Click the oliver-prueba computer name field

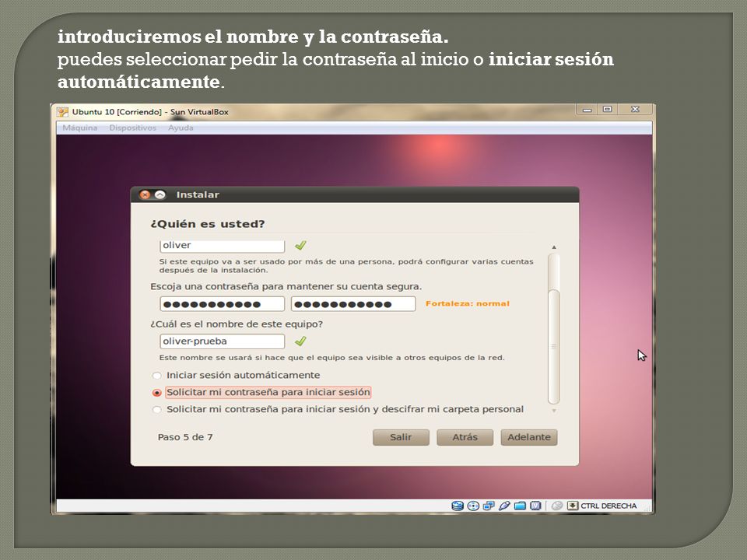tap(222, 341)
